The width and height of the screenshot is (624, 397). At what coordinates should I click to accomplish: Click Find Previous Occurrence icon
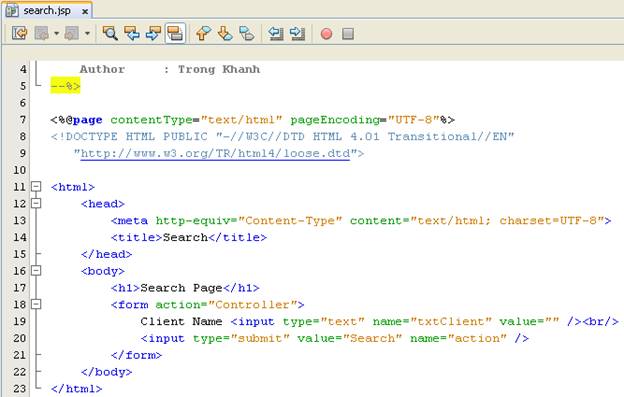pos(132,33)
